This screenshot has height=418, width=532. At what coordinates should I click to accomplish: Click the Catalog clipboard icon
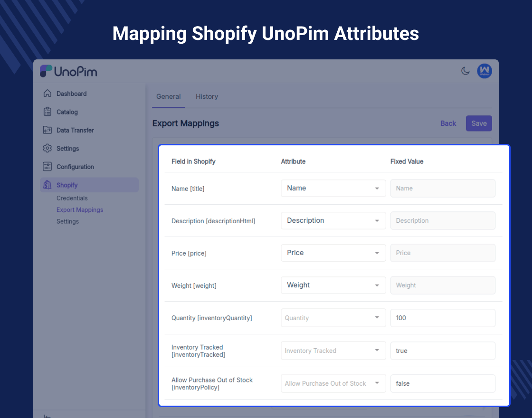tap(47, 112)
